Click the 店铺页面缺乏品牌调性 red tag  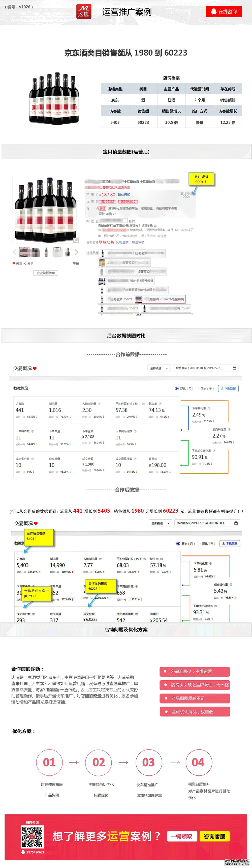click(195, 685)
